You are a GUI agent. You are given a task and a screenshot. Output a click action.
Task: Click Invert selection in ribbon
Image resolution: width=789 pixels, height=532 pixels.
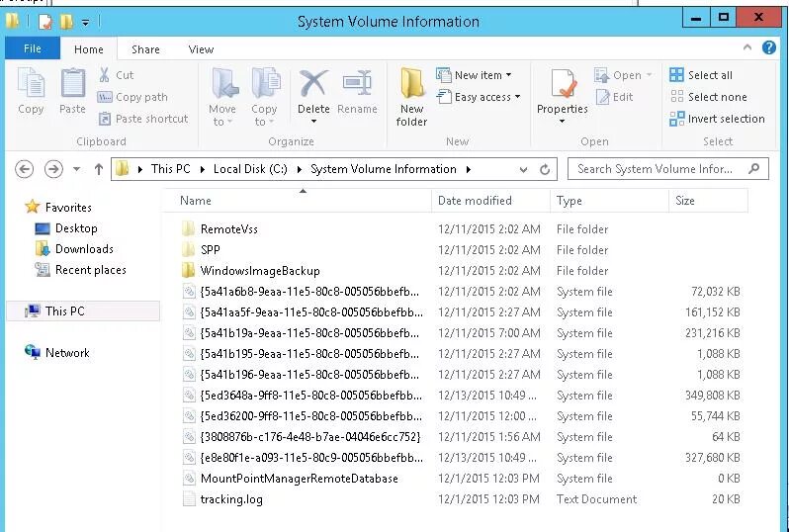tap(717, 119)
